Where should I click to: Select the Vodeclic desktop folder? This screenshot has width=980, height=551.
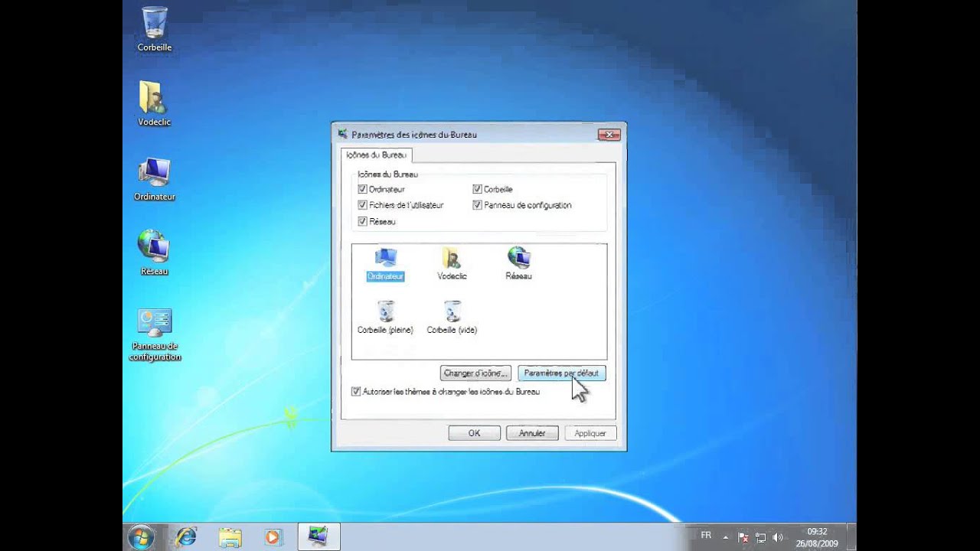point(155,103)
